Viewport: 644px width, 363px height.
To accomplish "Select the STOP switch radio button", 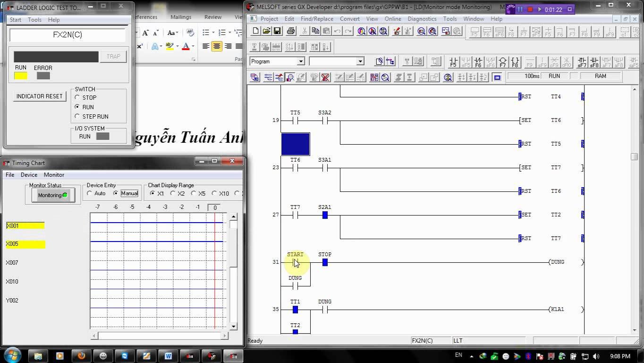I will 77,97.
